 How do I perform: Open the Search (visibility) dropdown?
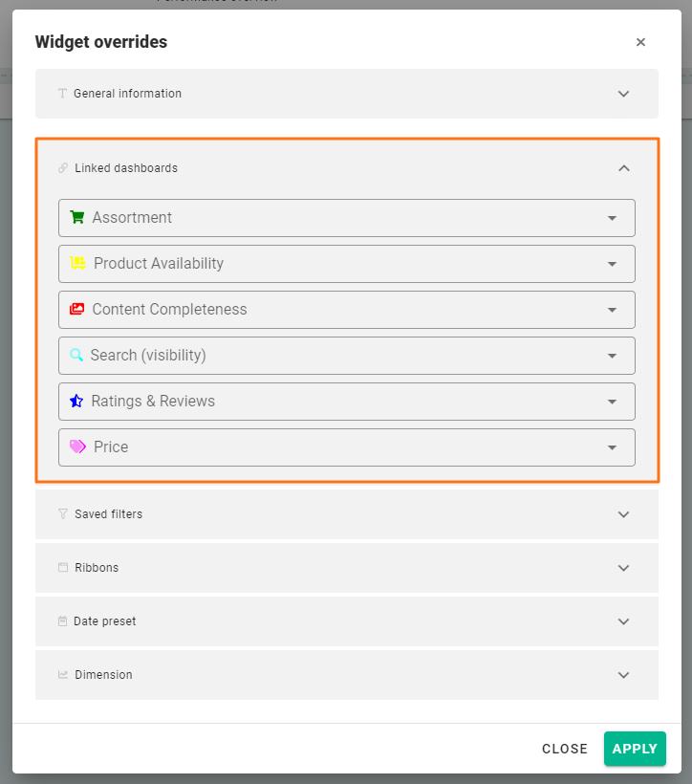pyautogui.click(x=612, y=356)
